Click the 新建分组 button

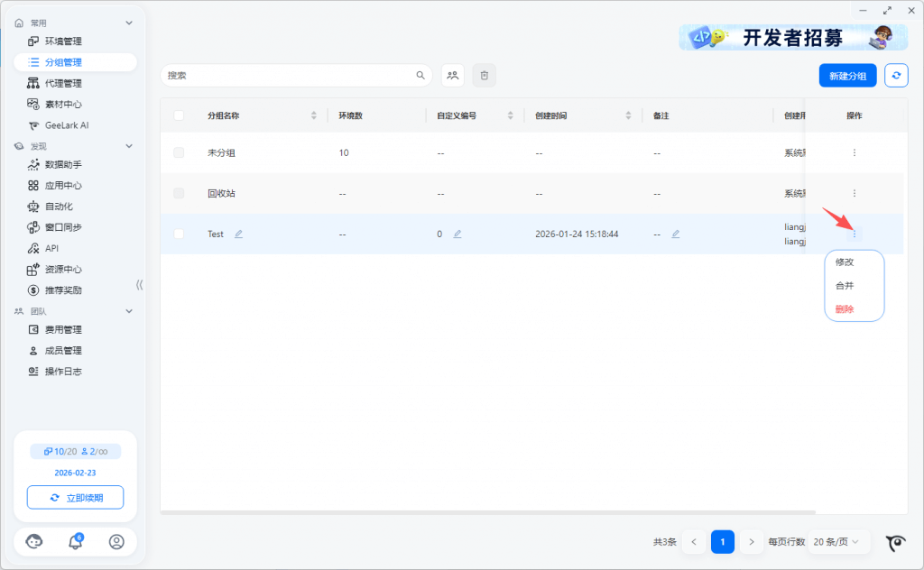coord(847,76)
